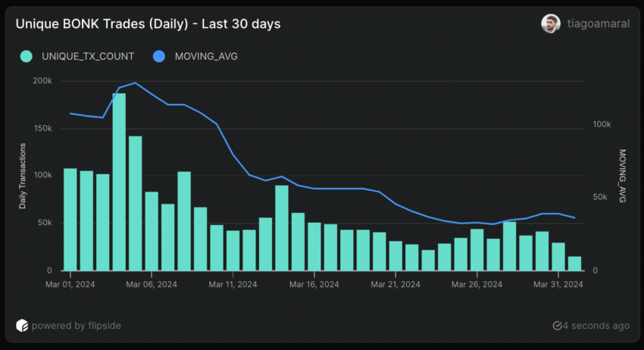Select the Mar 01, 2024 bar

tap(70, 219)
